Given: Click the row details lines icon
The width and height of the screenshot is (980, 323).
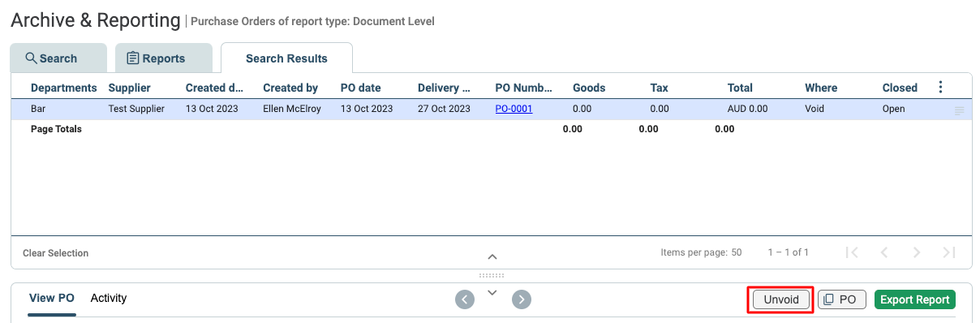Looking at the screenshot, I should [x=960, y=110].
